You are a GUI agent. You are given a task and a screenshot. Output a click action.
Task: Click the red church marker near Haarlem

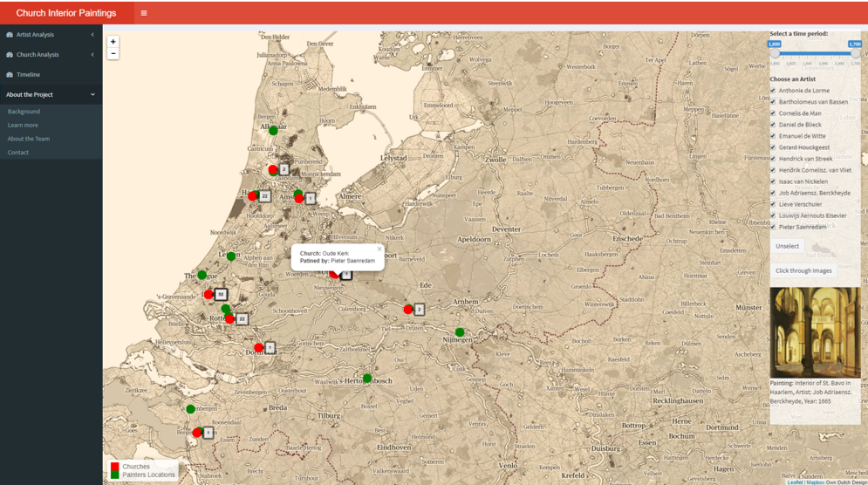pyautogui.click(x=252, y=196)
